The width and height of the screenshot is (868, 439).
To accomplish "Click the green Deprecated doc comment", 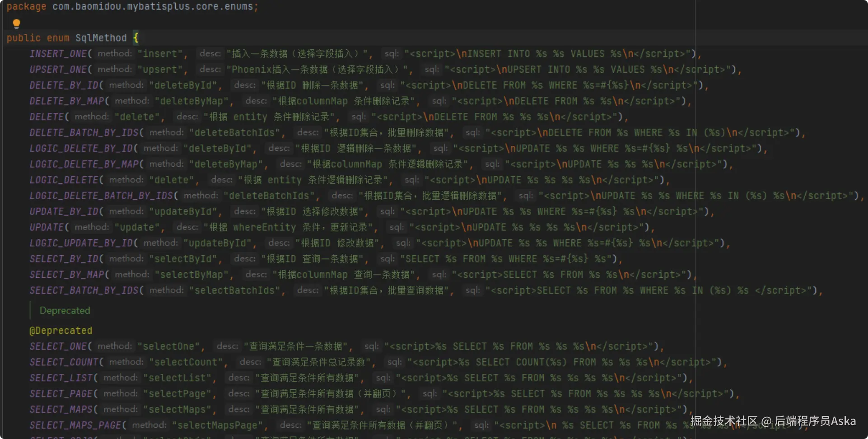I will 65,311.
